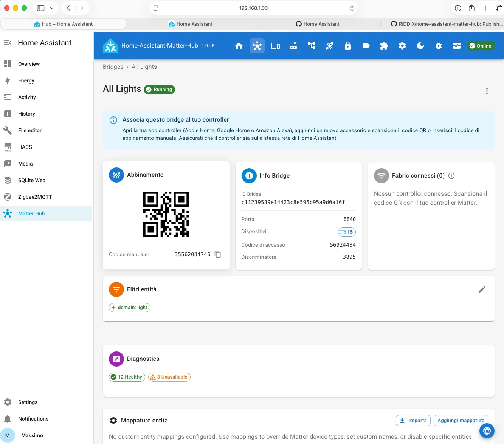
Task: Switch to the second Home Assistant browser tab
Action: tap(190, 24)
